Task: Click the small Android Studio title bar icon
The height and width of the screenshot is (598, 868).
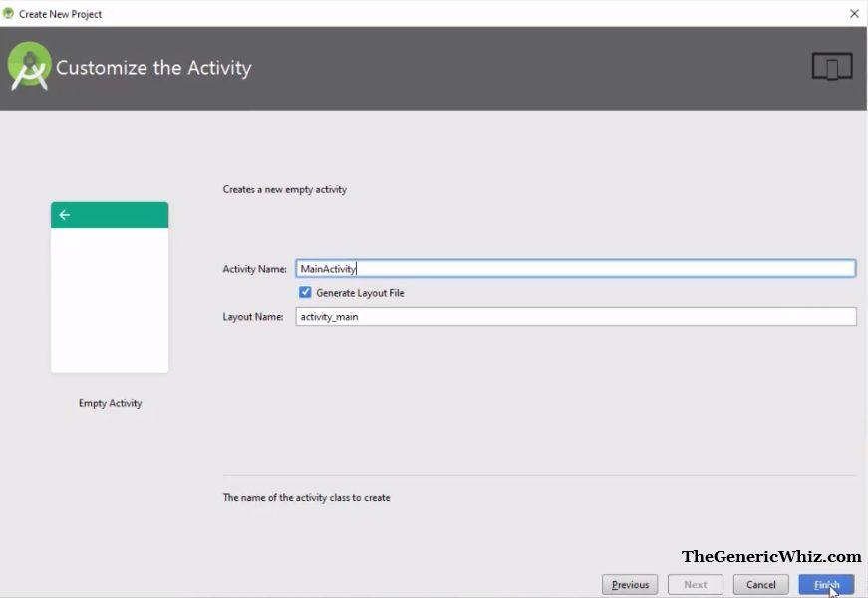Action: [8, 13]
